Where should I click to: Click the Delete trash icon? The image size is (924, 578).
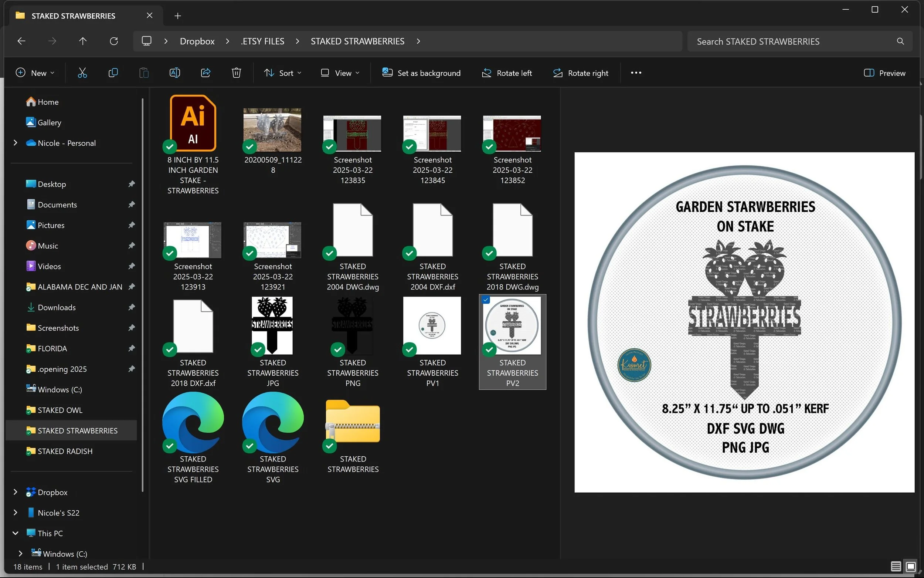click(x=236, y=72)
